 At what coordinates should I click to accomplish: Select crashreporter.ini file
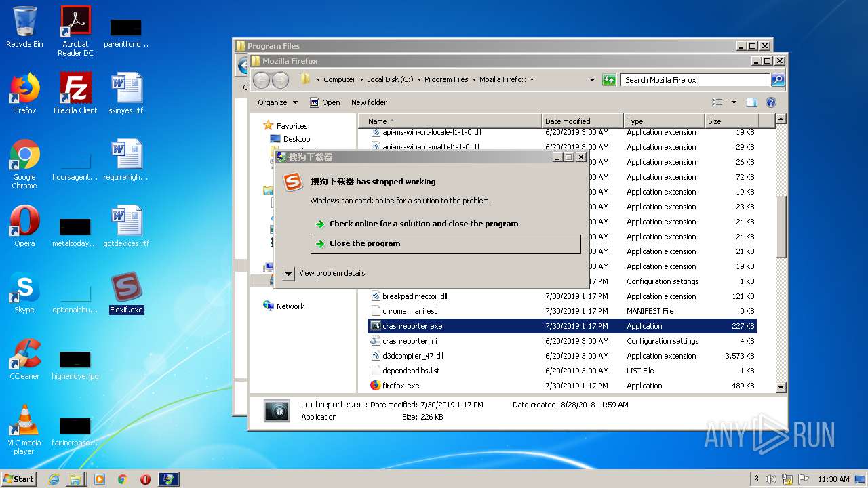pyautogui.click(x=563, y=341)
